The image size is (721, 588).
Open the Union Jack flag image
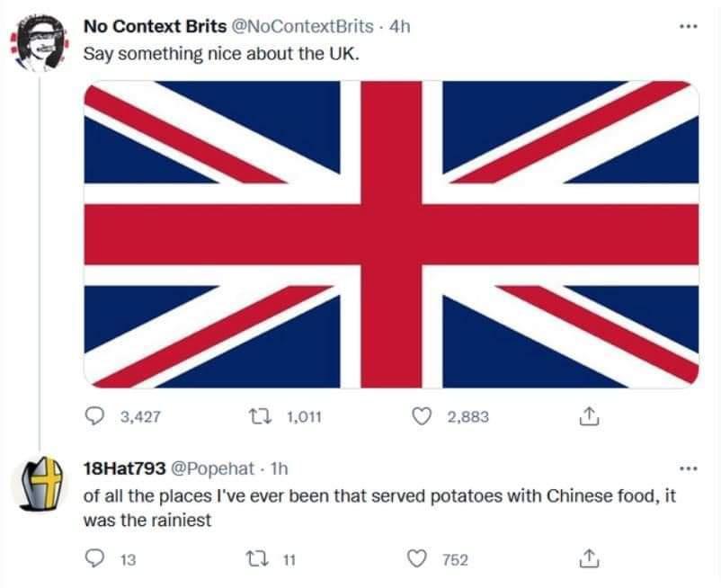[x=391, y=234]
